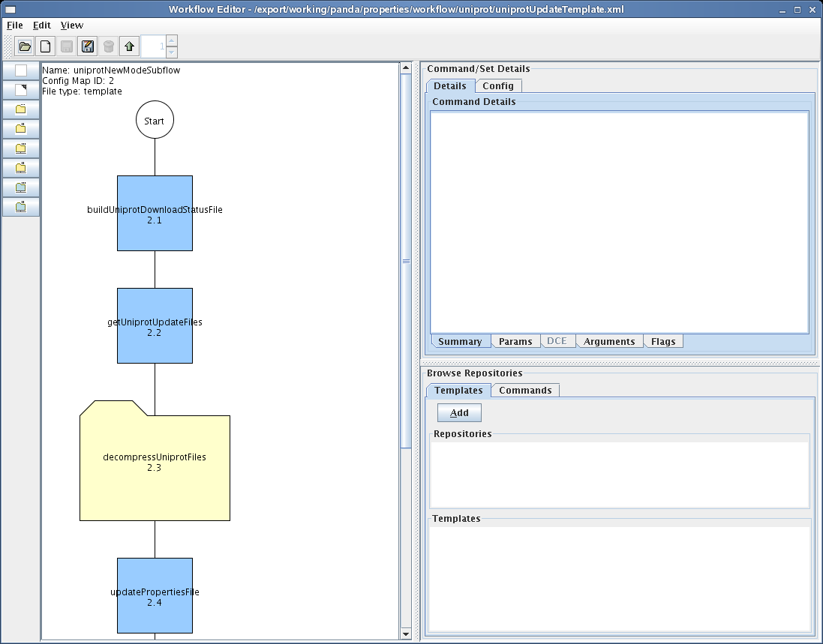Click the canvas vertical scrollbar thumb
This screenshot has height=644, width=823.
pos(406,261)
